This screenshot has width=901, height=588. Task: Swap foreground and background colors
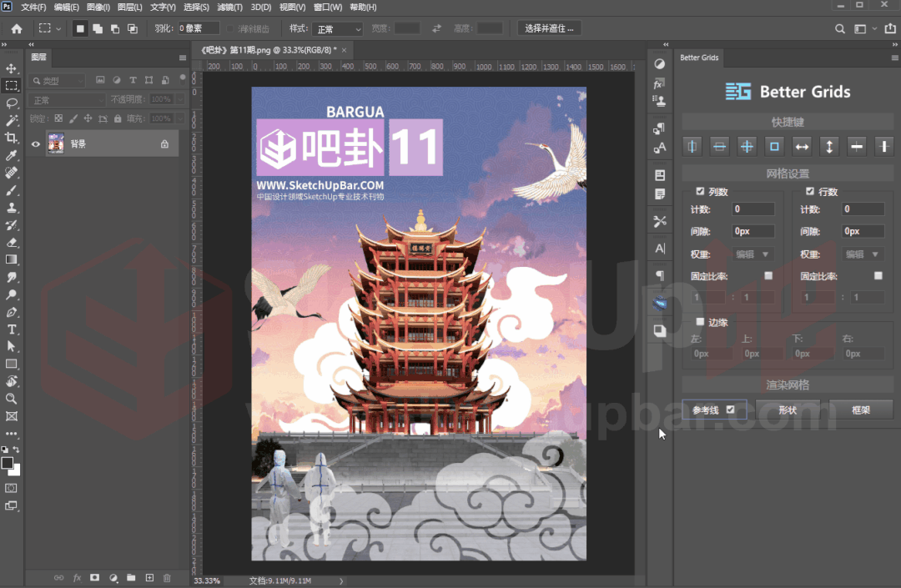(x=16, y=450)
